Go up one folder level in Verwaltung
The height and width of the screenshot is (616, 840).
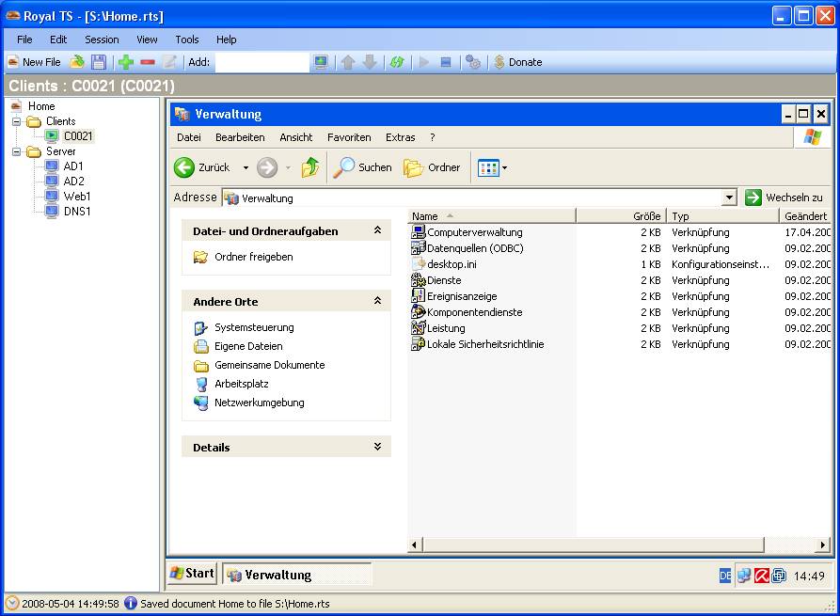pyautogui.click(x=310, y=167)
